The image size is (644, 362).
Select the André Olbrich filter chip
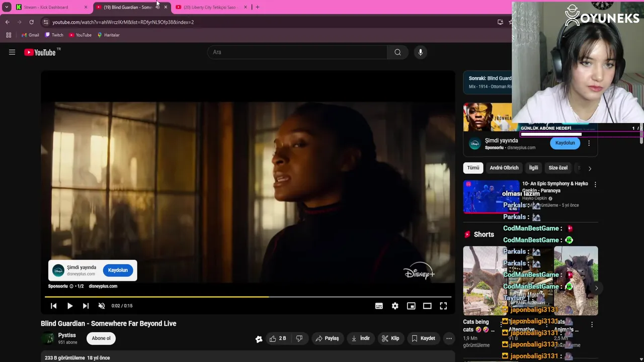(x=504, y=168)
